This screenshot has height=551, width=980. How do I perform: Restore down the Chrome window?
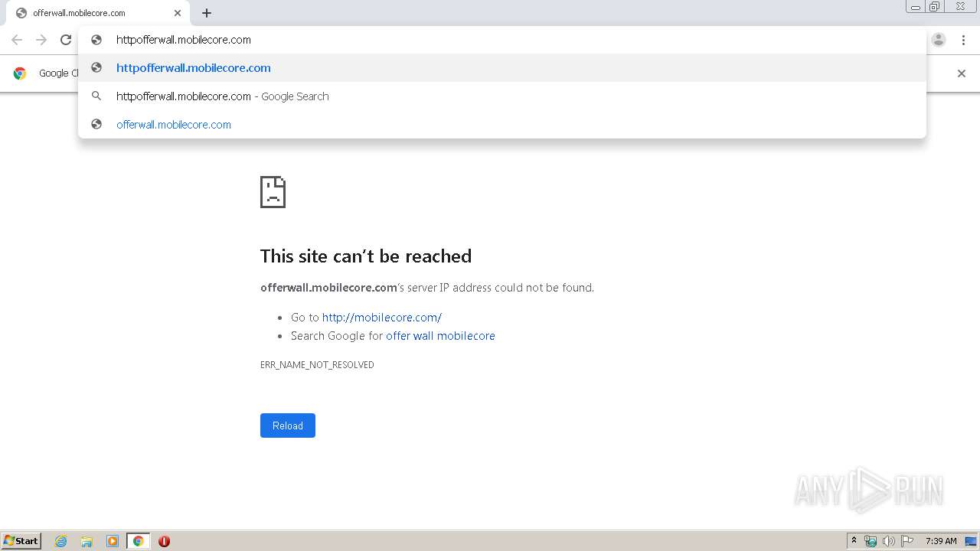coord(935,7)
